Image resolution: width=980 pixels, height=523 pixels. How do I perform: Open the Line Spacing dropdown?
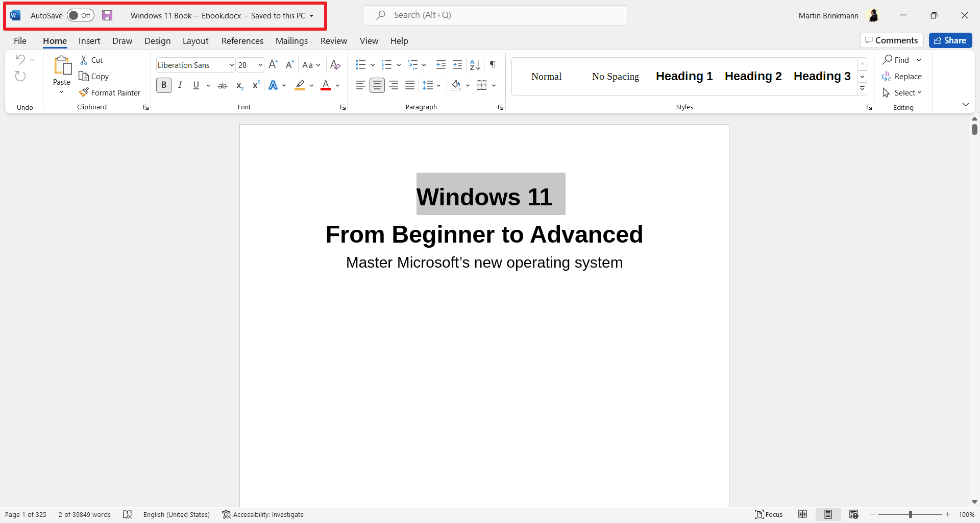point(432,85)
